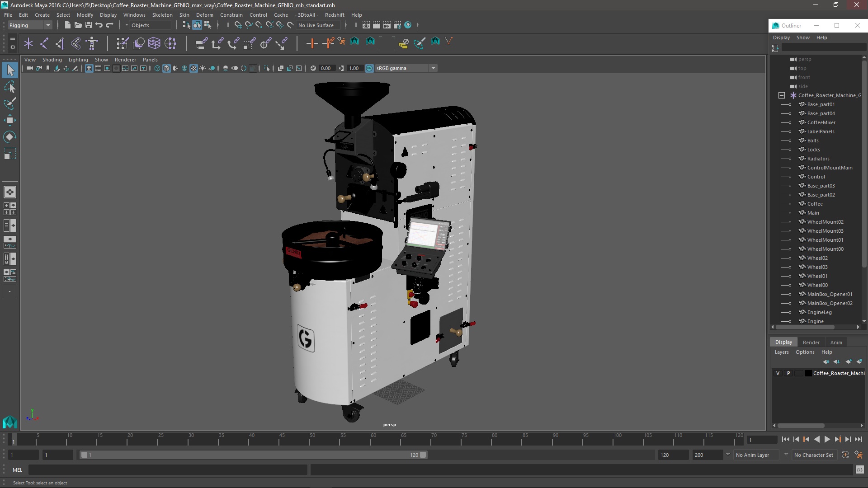Select Wheel02 in the Outliner
This screenshot has width=868, height=488.
pyautogui.click(x=817, y=258)
